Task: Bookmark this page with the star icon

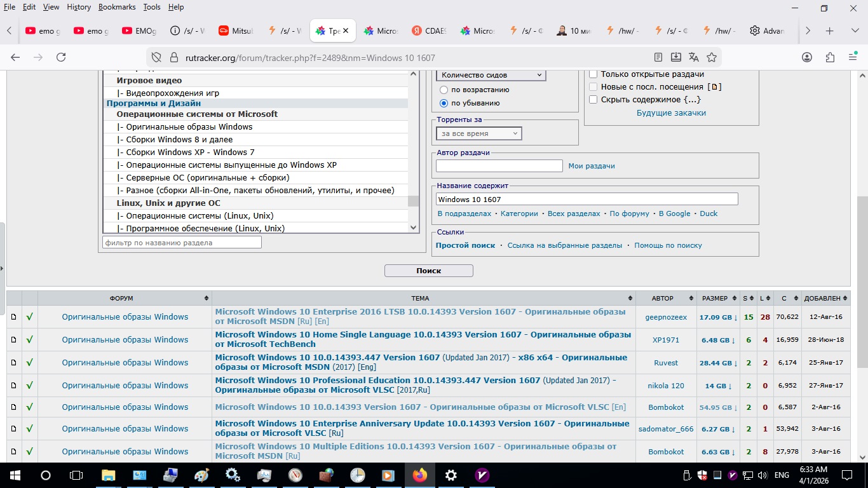Action: click(712, 57)
